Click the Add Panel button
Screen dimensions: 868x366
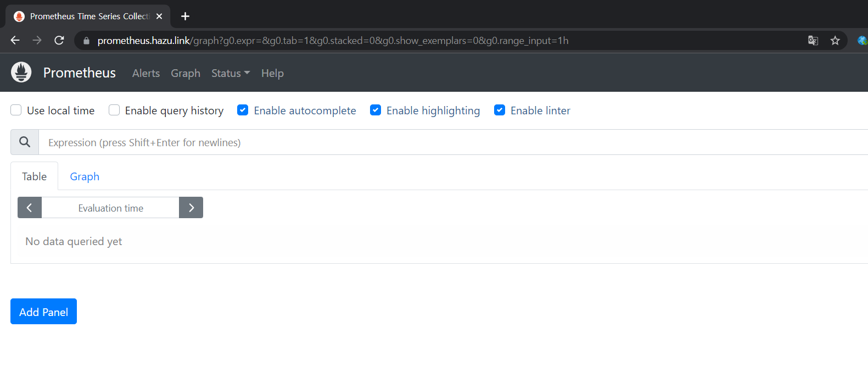click(43, 312)
